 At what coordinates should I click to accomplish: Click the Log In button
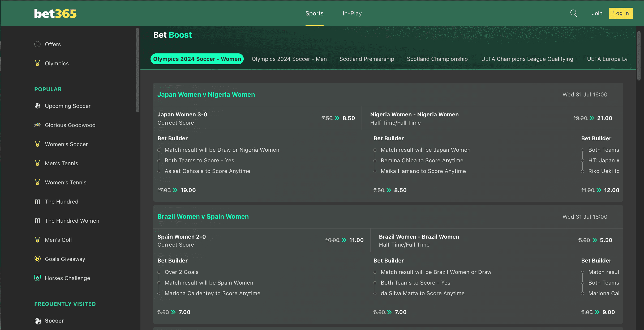(x=621, y=13)
